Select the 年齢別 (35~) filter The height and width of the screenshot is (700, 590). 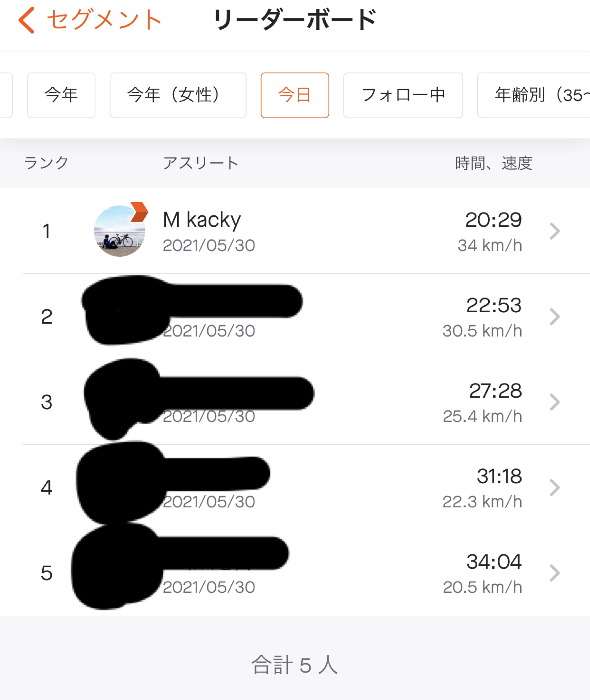pos(534,95)
